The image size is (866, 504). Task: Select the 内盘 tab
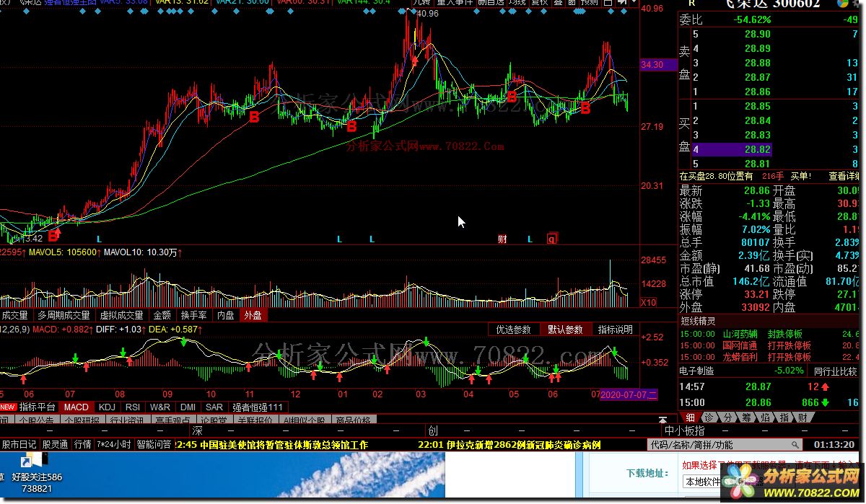225,315
